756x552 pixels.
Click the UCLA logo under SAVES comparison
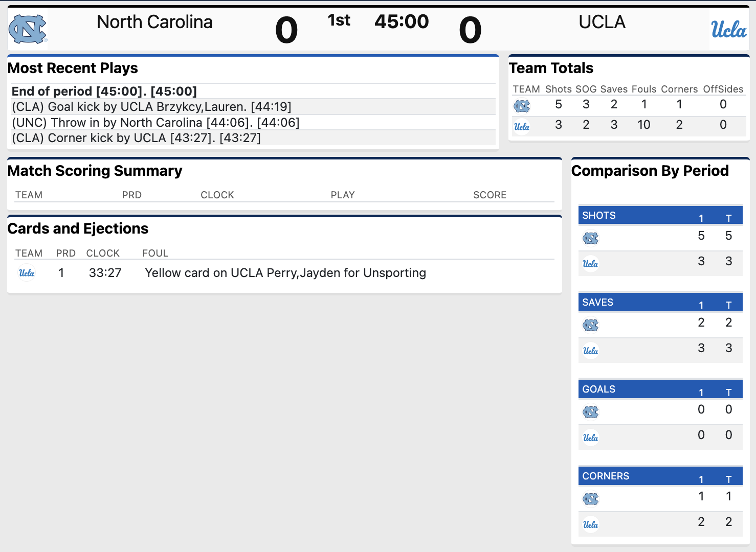(590, 350)
